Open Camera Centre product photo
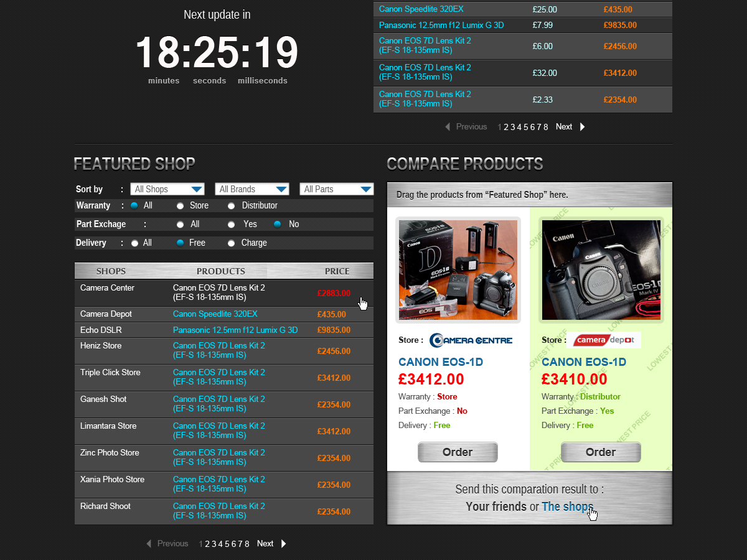The image size is (747, 560). (458, 270)
